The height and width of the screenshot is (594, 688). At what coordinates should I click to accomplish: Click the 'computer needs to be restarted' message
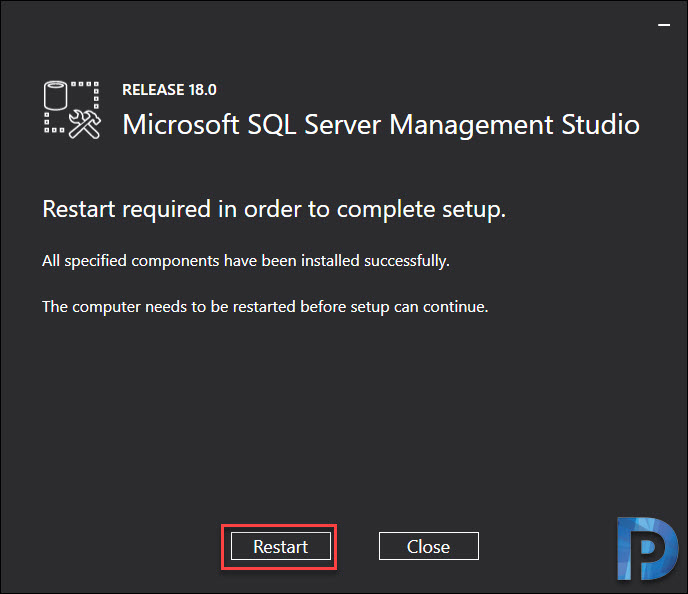click(x=265, y=307)
